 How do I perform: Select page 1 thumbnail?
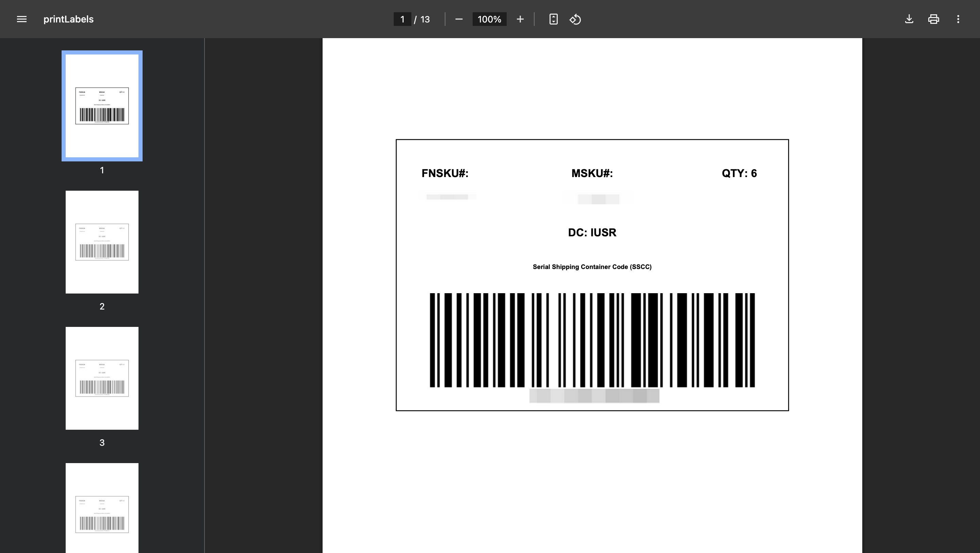[102, 106]
